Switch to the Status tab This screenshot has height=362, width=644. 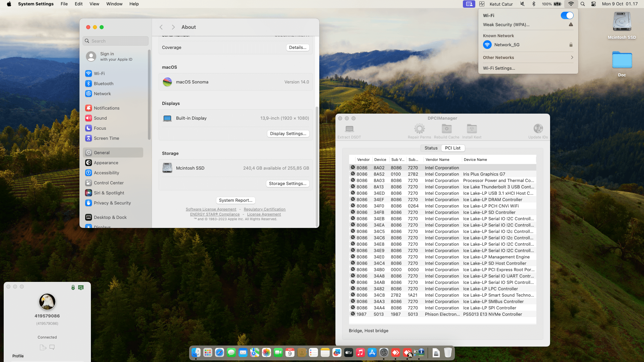pyautogui.click(x=431, y=148)
